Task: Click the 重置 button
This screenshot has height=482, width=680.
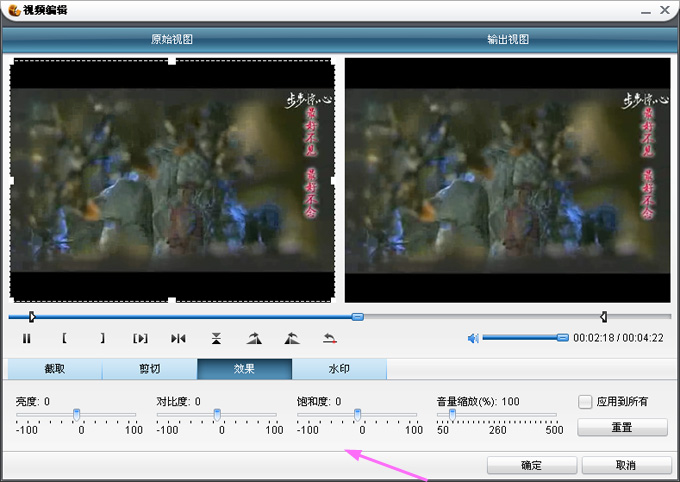Action: pyautogui.click(x=622, y=427)
